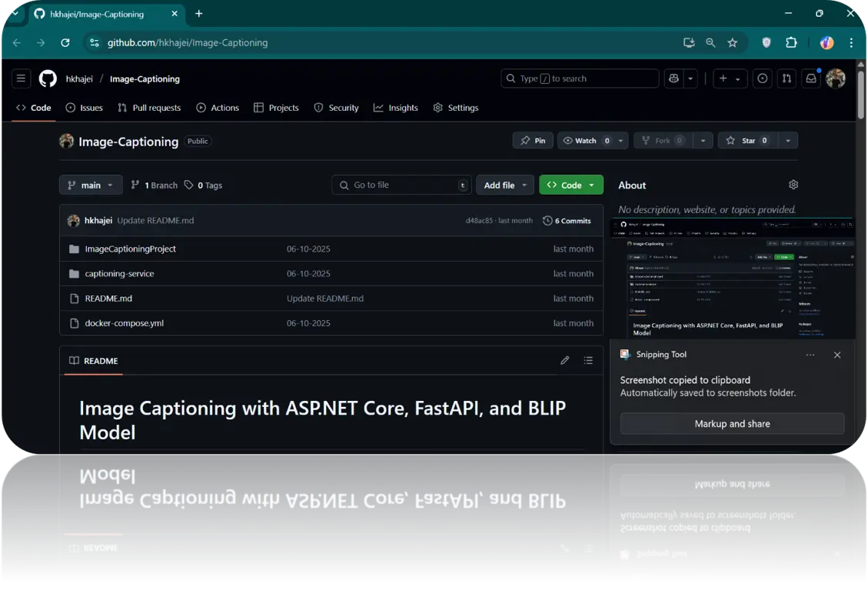Open the notifications inbox icon
Viewport: 868px width, 604px height.
810,78
